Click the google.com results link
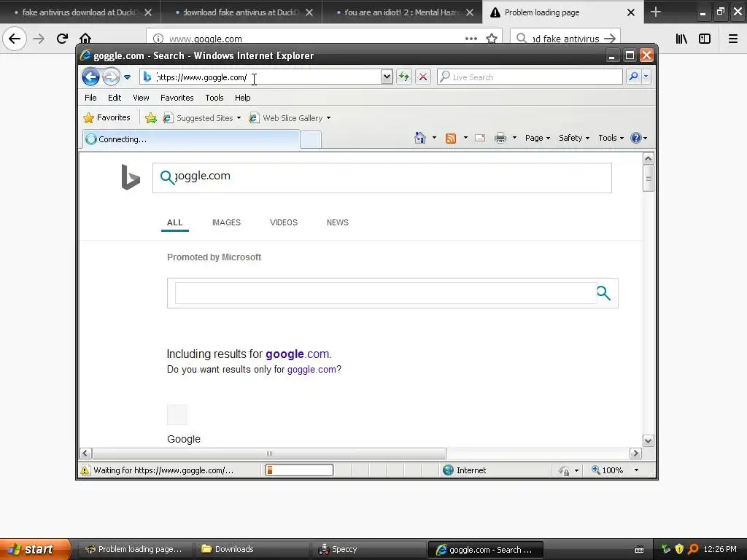The width and height of the screenshot is (747, 560). click(298, 354)
